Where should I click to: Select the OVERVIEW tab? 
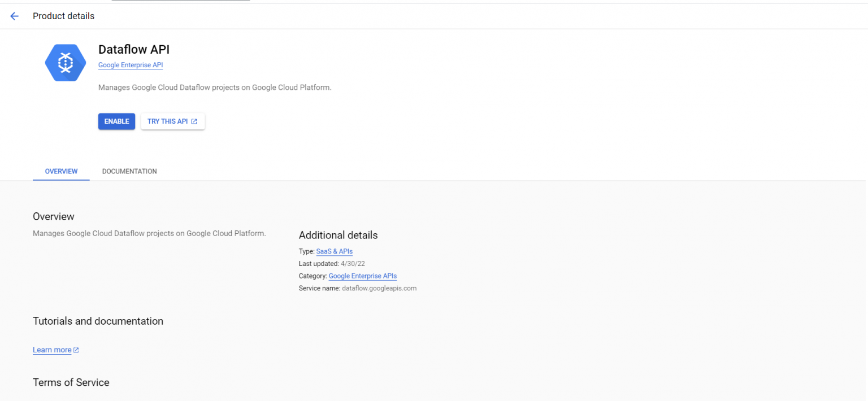pyautogui.click(x=61, y=171)
